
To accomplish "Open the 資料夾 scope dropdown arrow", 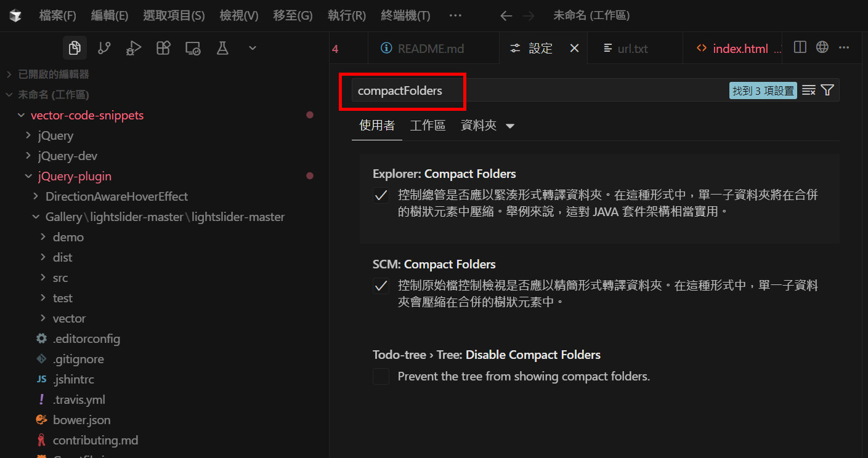I will (x=509, y=126).
